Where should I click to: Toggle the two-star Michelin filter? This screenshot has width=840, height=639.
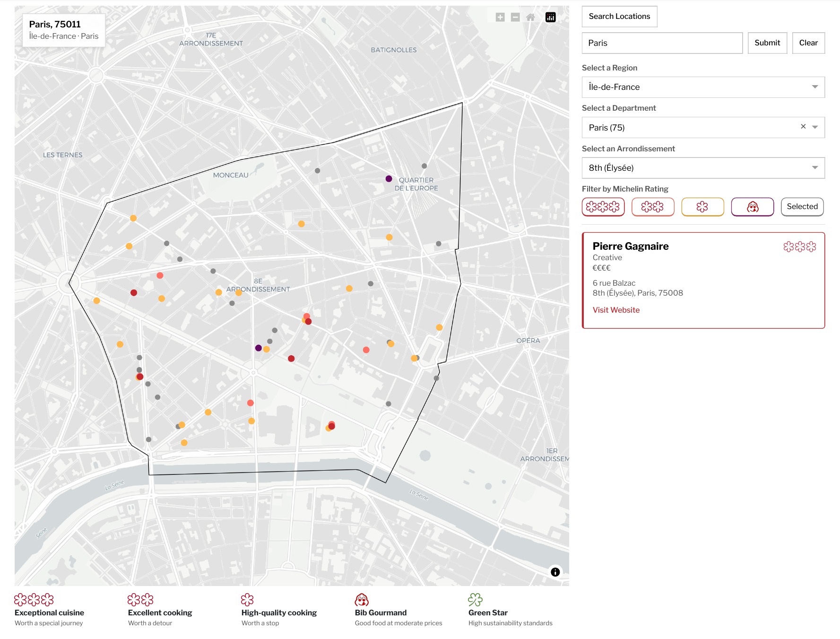653,207
